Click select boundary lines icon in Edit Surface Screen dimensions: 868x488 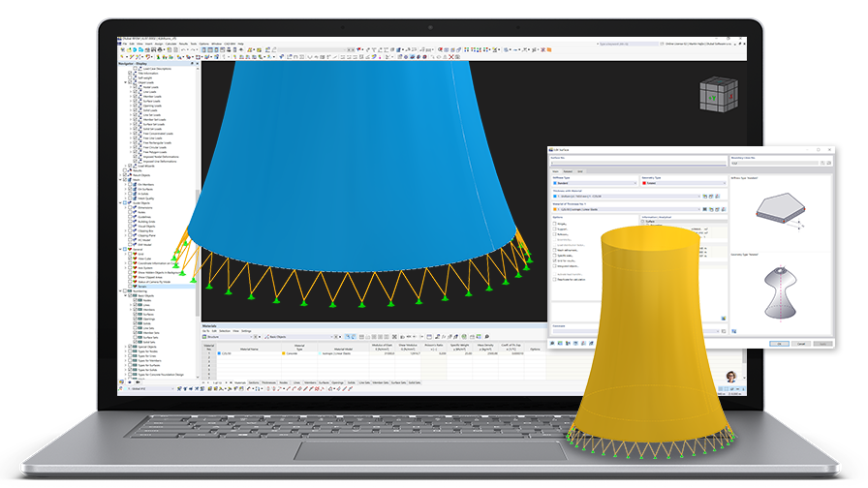coord(822,163)
